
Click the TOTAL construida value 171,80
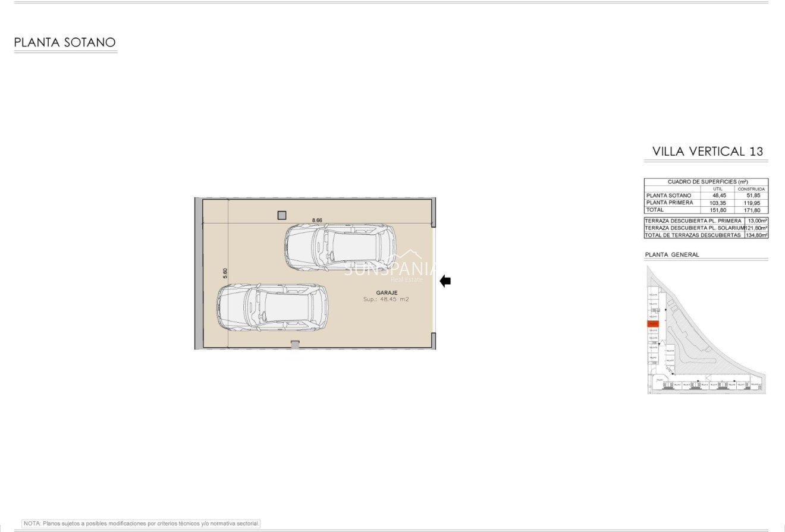click(x=751, y=210)
